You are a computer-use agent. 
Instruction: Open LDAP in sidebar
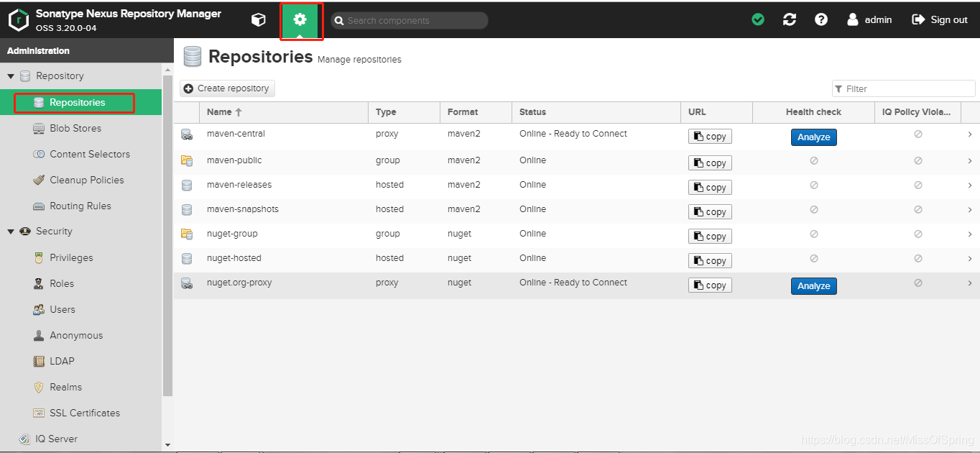(80, 362)
